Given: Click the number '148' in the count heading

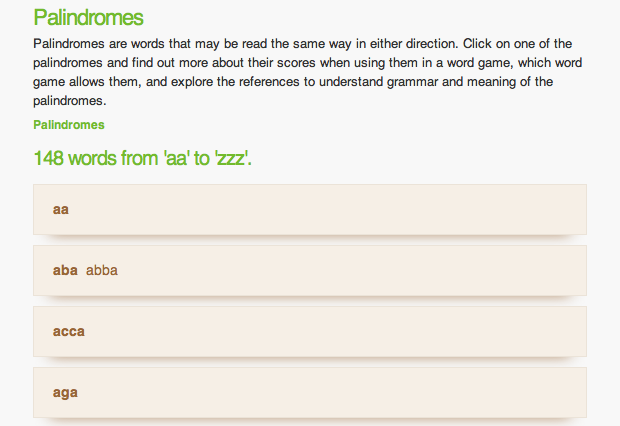Looking at the screenshot, I should [48, 158].
